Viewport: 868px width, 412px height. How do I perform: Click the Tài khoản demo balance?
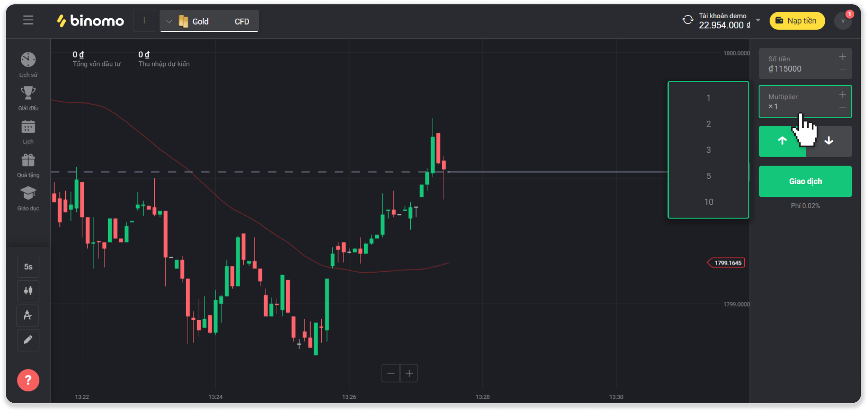pyautogui.click(x=724, y=21)
